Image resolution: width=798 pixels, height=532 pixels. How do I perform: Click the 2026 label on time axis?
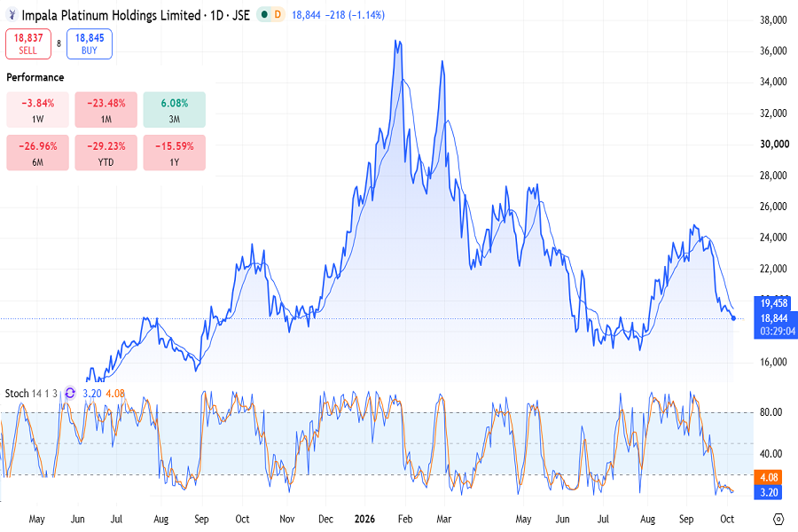pos(364,520)
